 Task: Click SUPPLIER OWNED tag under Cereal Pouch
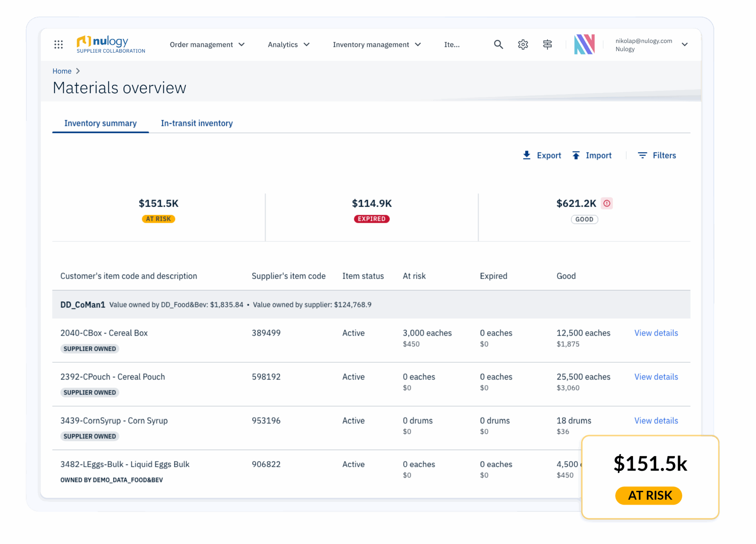tap(90, 393)
